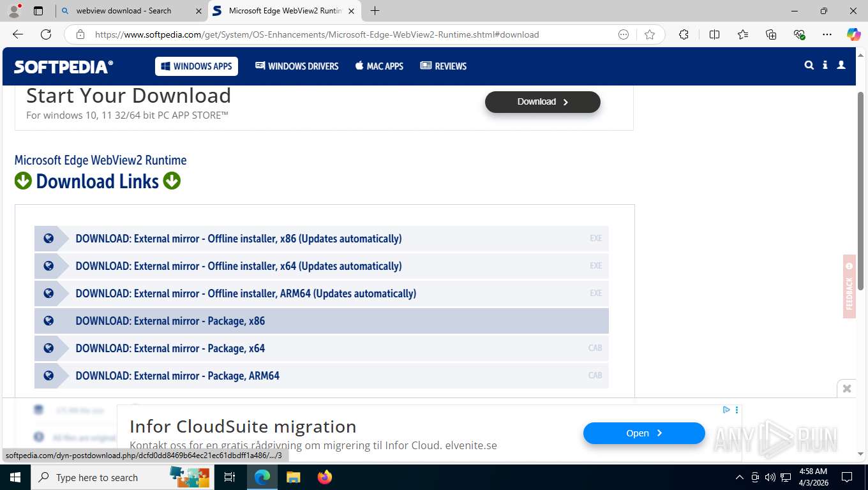Click the Open button in the Infor ad

[x=644, y=433]
